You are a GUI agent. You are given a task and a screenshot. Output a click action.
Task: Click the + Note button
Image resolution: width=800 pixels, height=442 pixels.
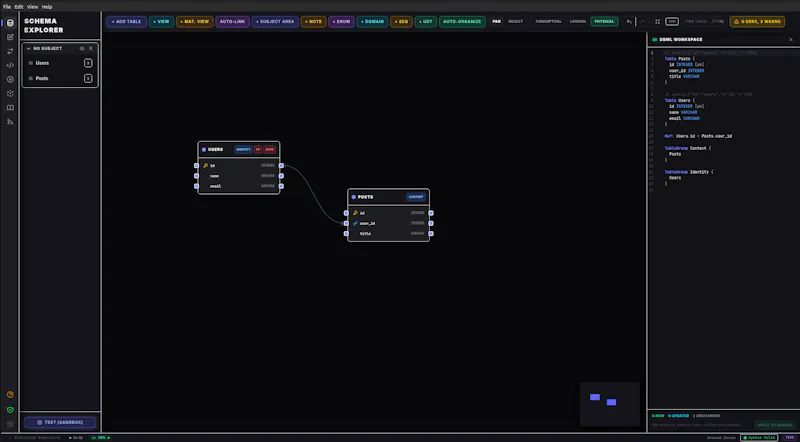(313, 22)
